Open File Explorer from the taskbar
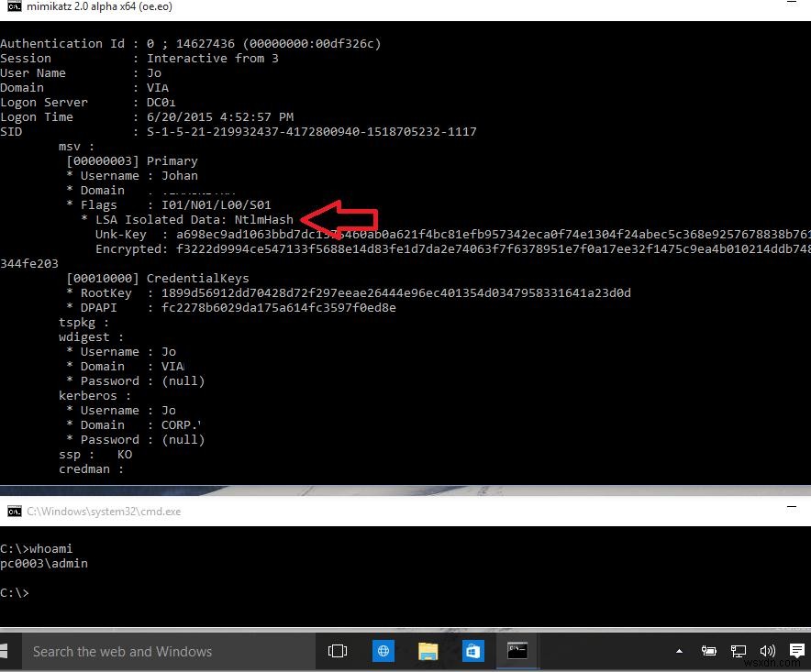This screenshot has height=672, width=811. pyautogui.click(x=428, y=651)
